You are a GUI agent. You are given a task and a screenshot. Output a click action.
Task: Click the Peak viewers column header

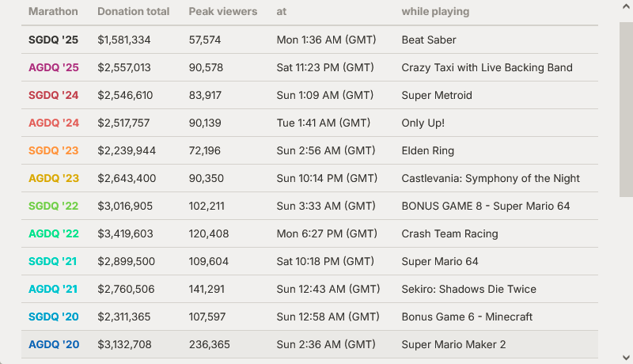[223, 11]
